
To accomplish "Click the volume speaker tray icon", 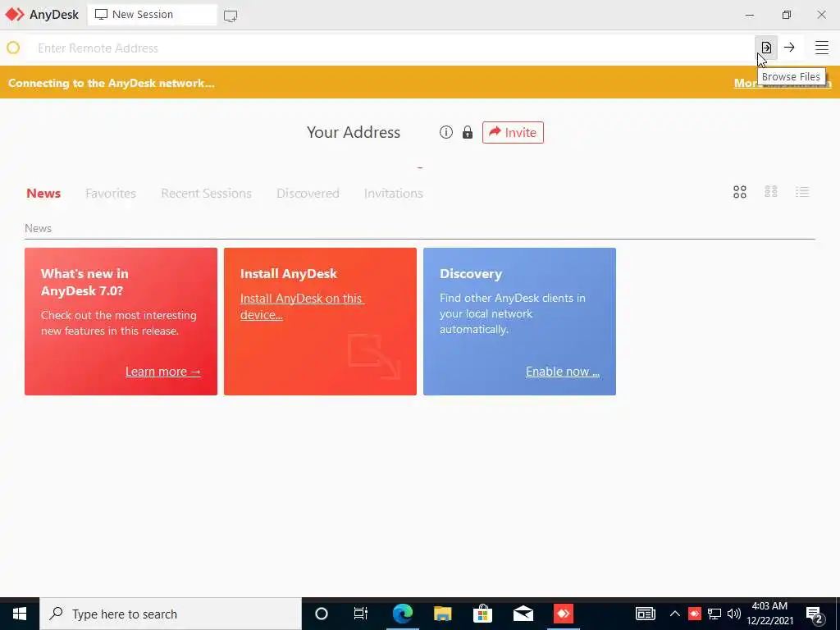I will (734, 614).
